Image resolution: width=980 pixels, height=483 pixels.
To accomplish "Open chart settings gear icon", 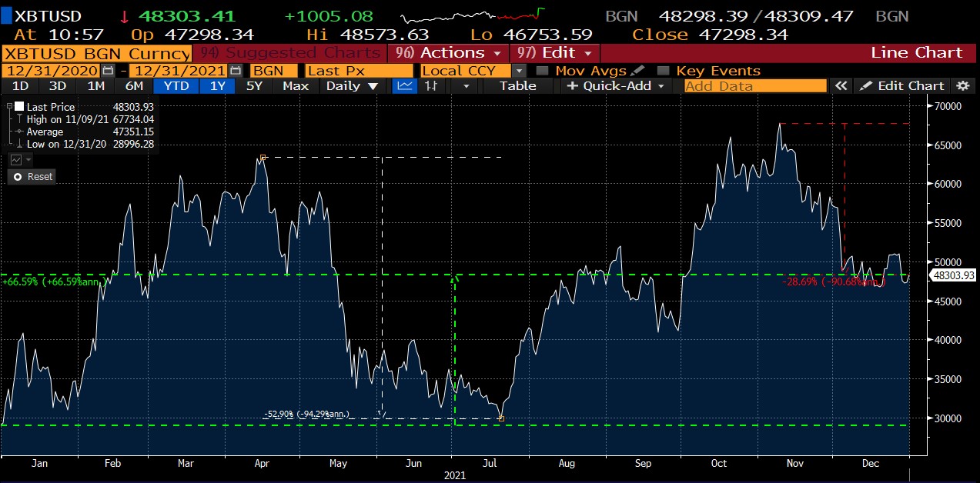I will [x=963, y=86].
